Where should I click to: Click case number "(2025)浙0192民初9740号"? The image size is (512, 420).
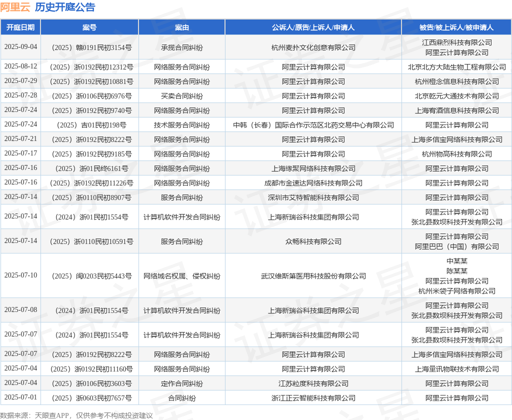click(91, 110)
